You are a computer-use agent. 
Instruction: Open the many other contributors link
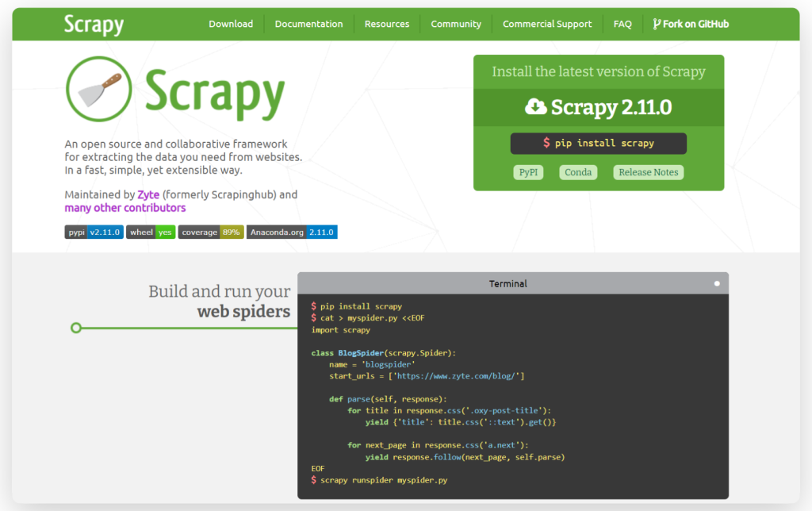[x=124, y=208]
